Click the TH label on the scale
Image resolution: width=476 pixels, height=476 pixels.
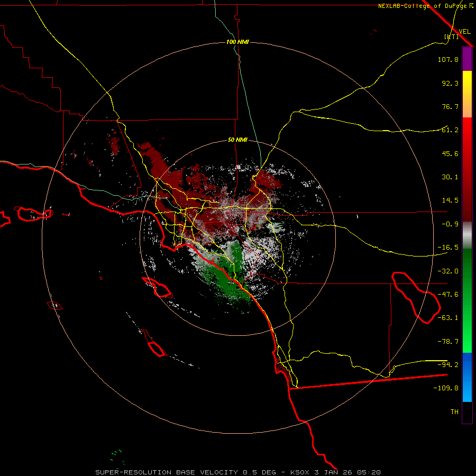[x=454, y=412]
